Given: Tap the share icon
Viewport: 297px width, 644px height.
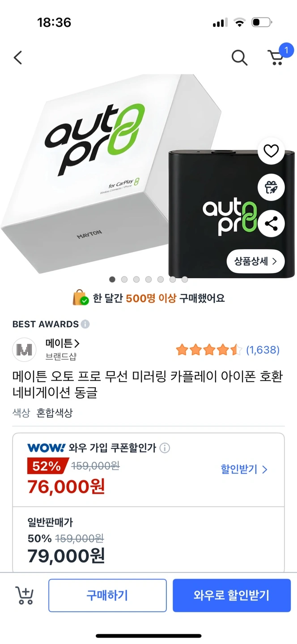Looking at the screenshot, I should [x=271, y=223].
